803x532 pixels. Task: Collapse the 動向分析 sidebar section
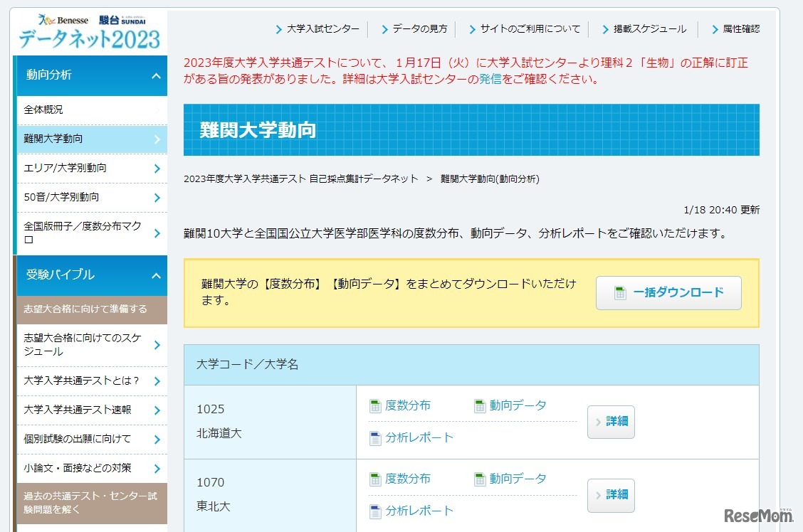coord(156,75)
